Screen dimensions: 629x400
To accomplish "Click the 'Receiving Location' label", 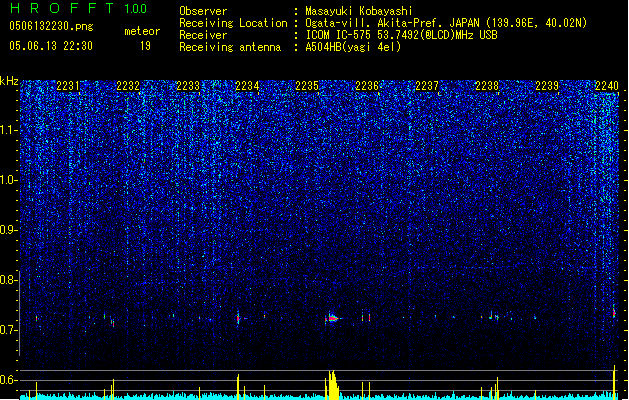I will pyautogui.click(x=233, y=23).
